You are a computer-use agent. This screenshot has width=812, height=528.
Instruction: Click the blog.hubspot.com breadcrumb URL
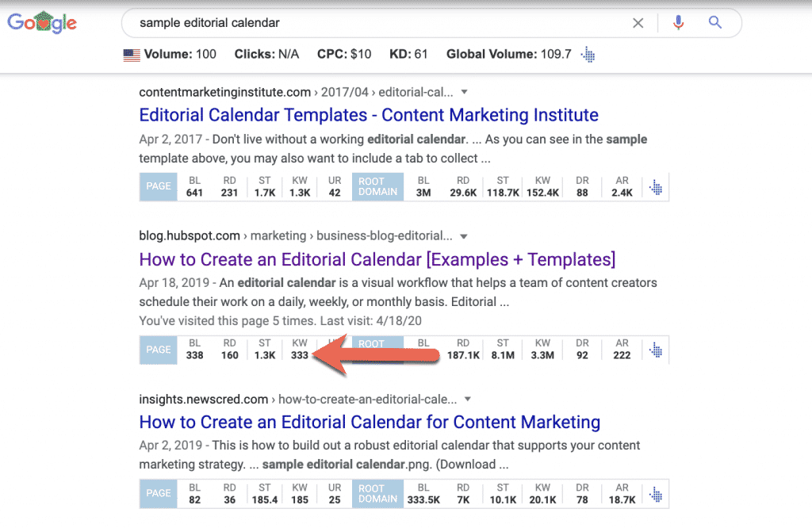296,236
